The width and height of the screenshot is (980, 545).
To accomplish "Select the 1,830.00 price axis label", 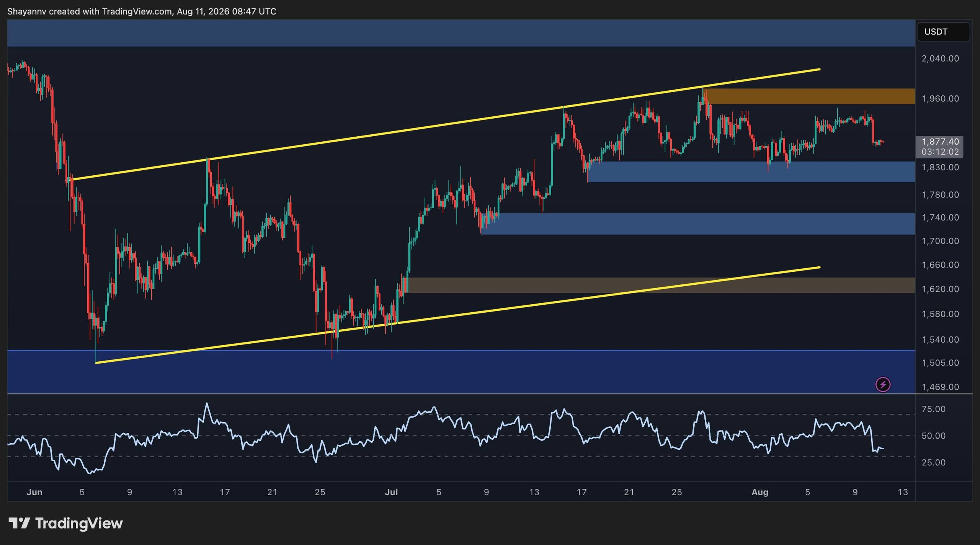I will (940, 167).
